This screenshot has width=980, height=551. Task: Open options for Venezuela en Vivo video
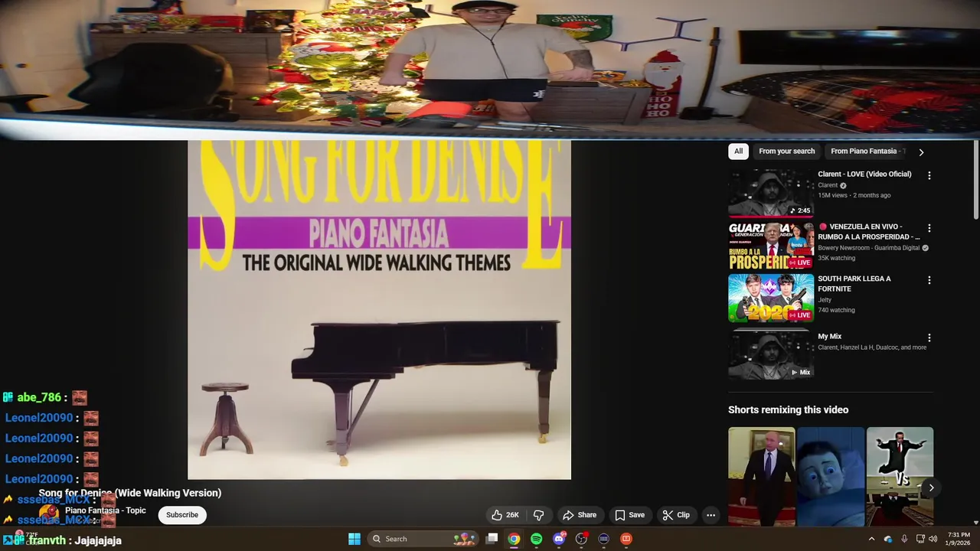[929, 228]
